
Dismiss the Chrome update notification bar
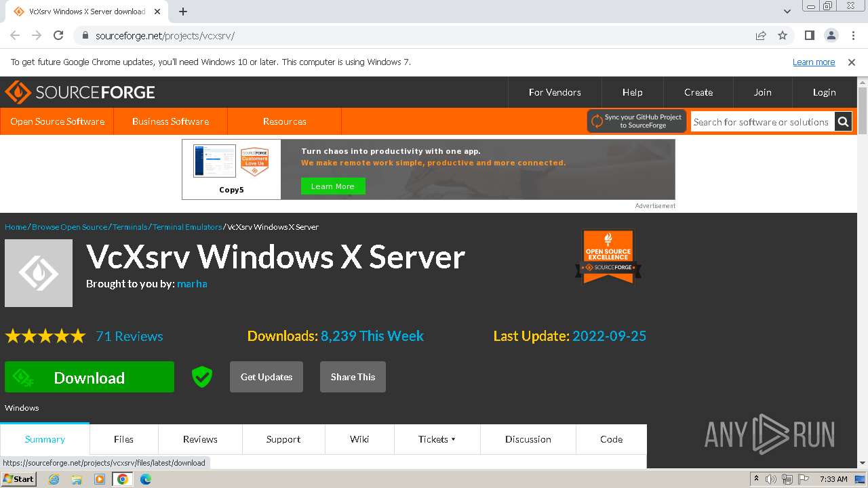[x=852, y=62]
